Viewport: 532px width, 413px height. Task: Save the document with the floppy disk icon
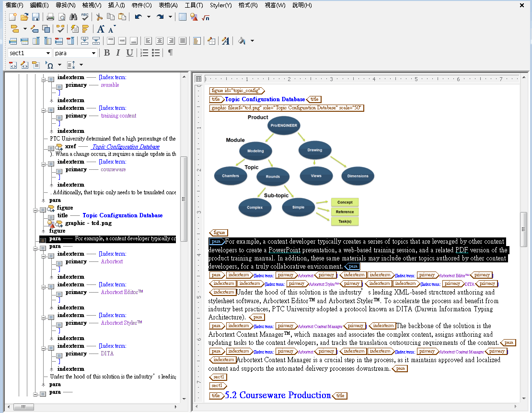click(x=35, y=17)
